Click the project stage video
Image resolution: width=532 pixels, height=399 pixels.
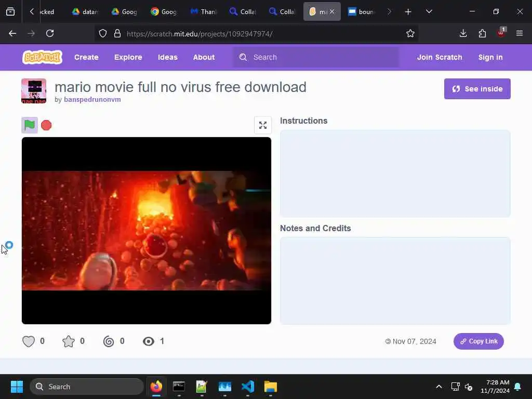(147, 230)
